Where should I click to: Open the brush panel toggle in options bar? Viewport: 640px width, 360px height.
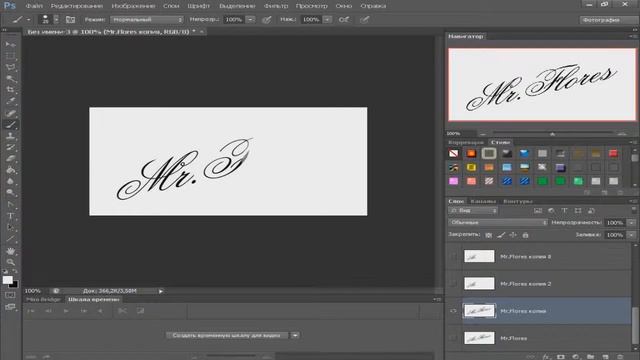71,20
